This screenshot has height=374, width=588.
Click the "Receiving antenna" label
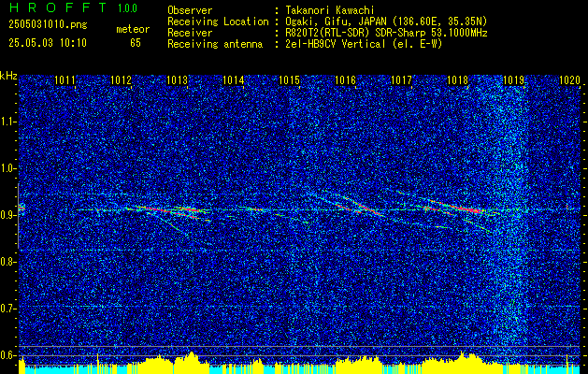point(215,44)
